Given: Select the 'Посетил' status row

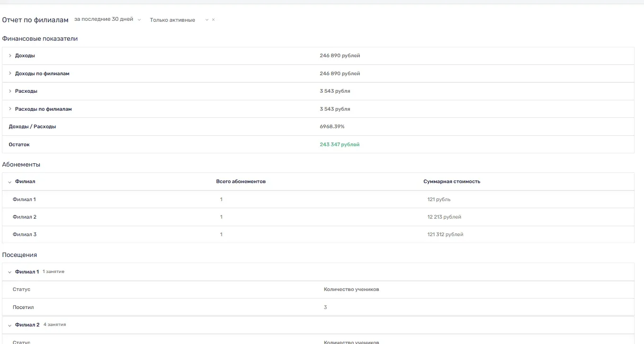Looking at the screenshot, I should point(318,307).
